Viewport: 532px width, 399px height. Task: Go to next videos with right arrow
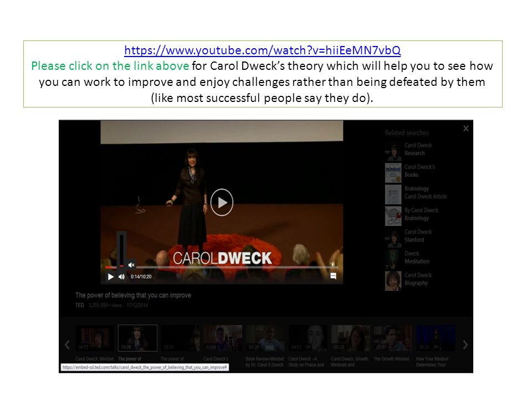click(465, 345)
